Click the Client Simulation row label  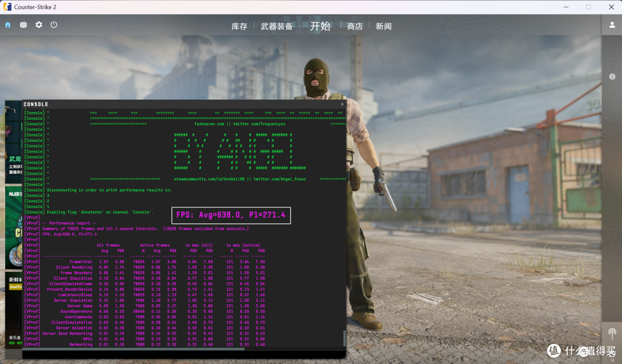[x=73, y=278]
